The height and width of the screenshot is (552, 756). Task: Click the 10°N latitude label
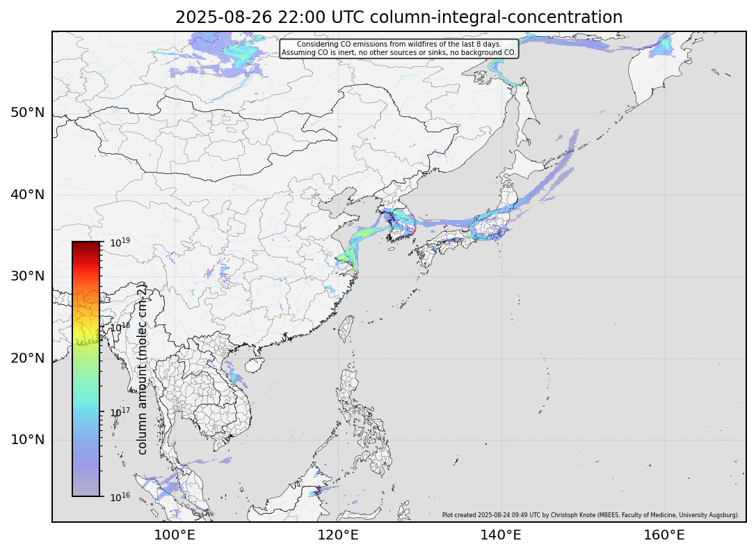coord(28,439)
